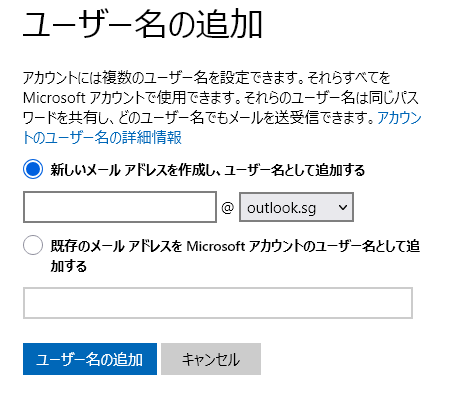Open the アカウントのユーザー名の詳細情報 link
This screenshot has width=450, height=400.
click(x=102, y=137)
